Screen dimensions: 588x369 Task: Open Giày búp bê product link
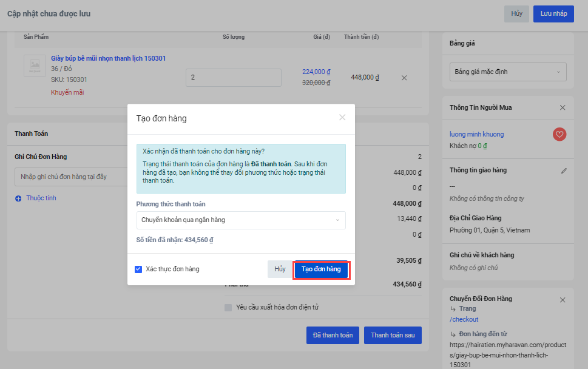coord(108,58)
